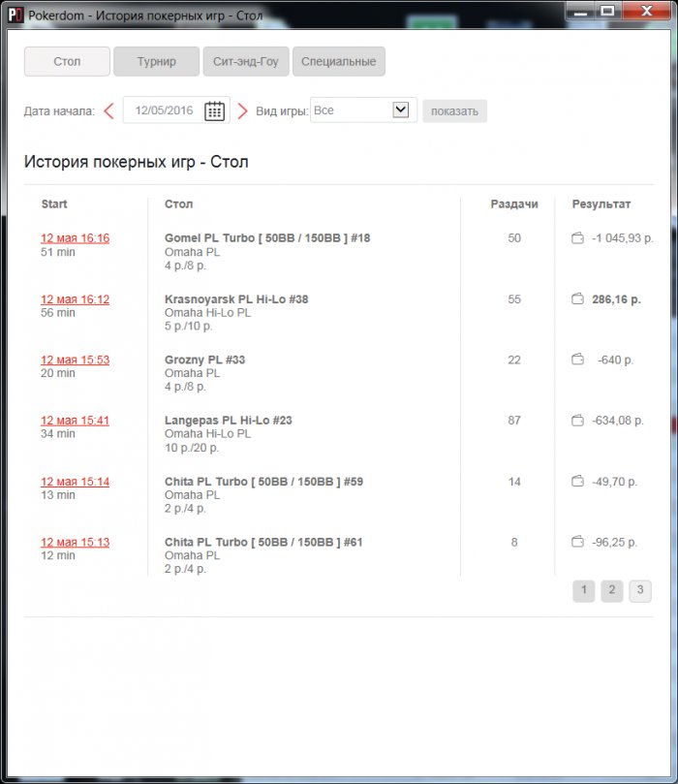Click wallet icon next to -640 р.

[577, 360]
